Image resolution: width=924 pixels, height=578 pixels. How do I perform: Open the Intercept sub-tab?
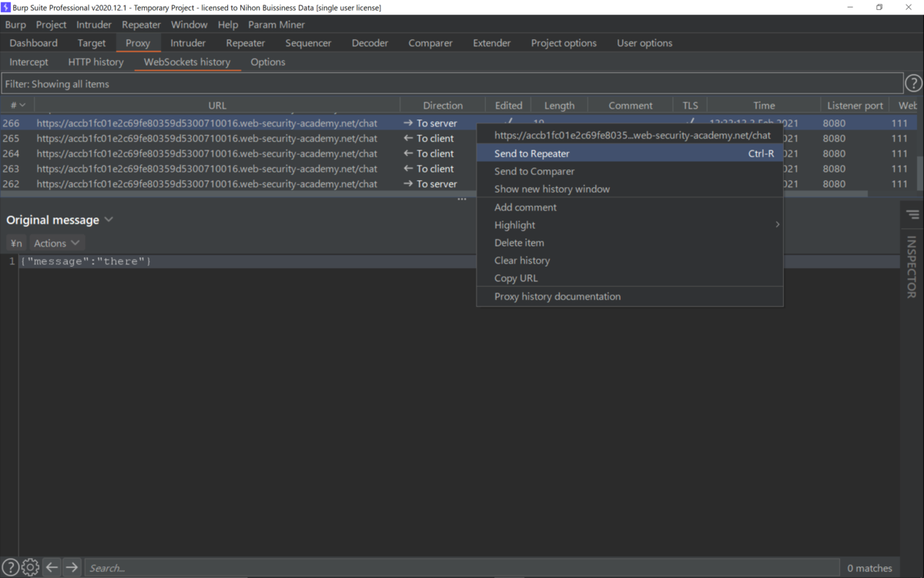click(x=28, y=62)
